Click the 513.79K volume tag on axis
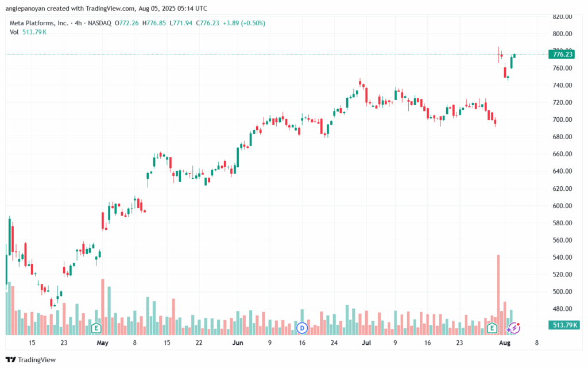Viewport: 588px width, 369px height. [x=562, y=325]
